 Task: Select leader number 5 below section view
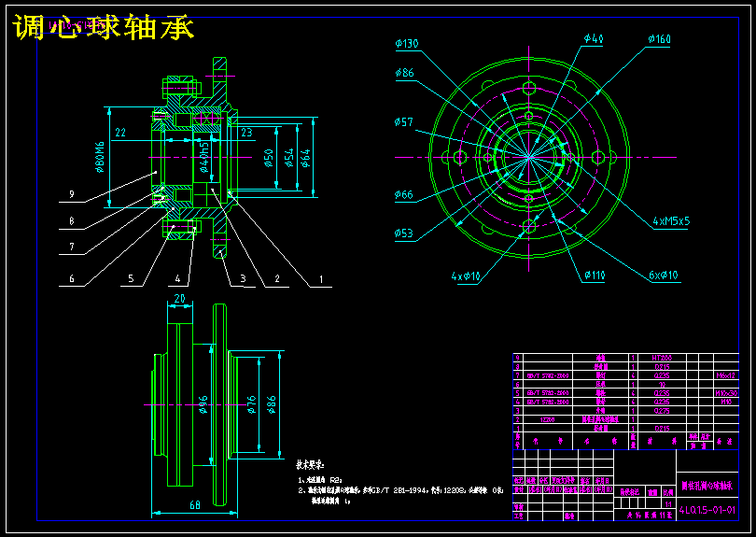click(x=131, y=279)
